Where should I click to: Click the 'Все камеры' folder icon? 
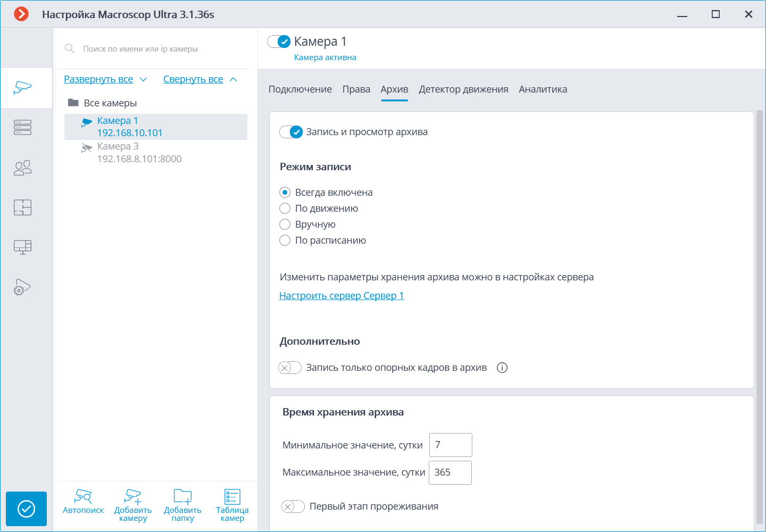click(73, 102)
